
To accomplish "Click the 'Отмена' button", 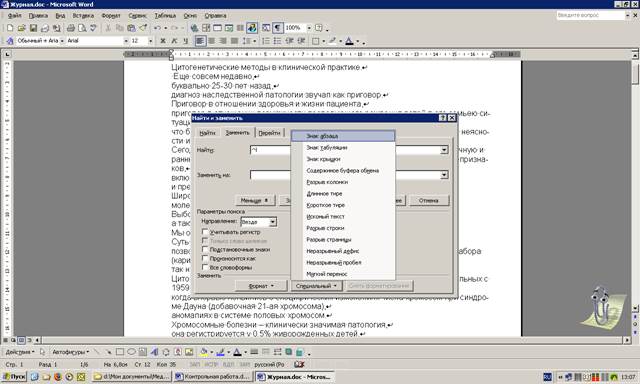I will pos(429,200).
